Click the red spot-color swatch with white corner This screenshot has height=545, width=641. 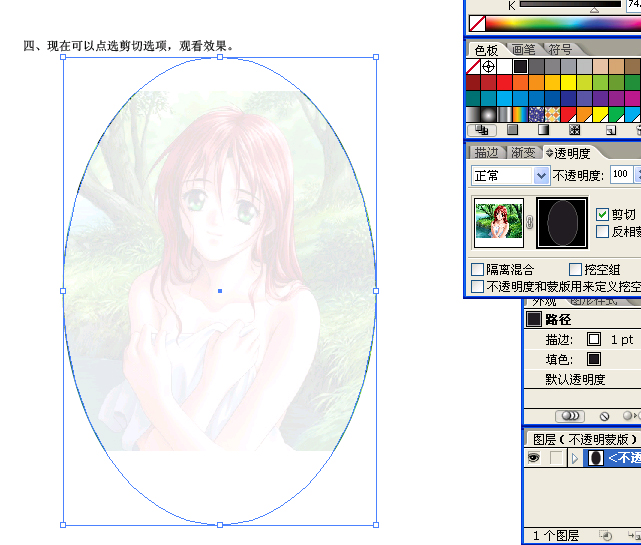568,114
